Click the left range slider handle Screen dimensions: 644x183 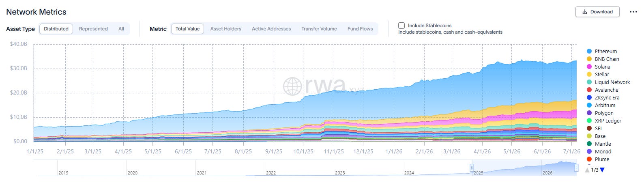(472, 168)
